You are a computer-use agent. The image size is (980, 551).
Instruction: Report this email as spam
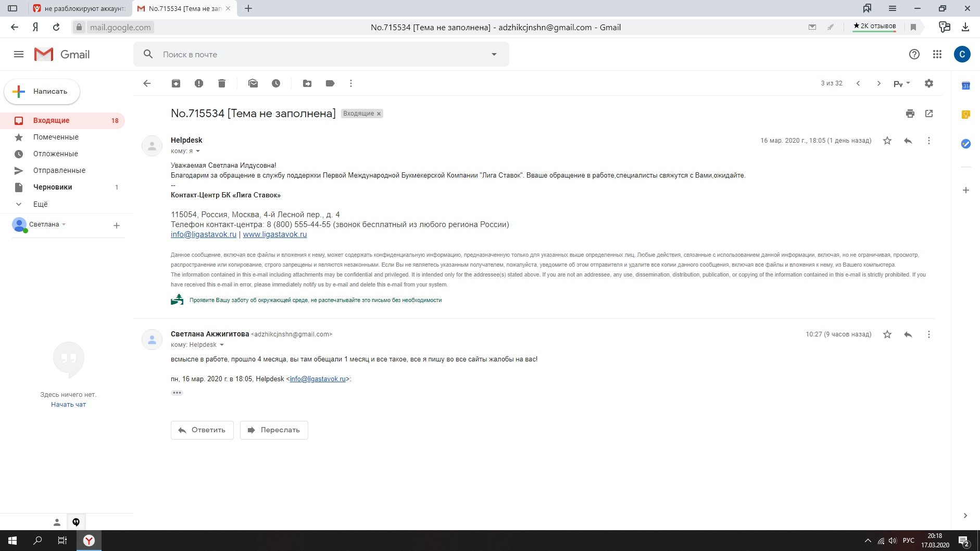199,83
